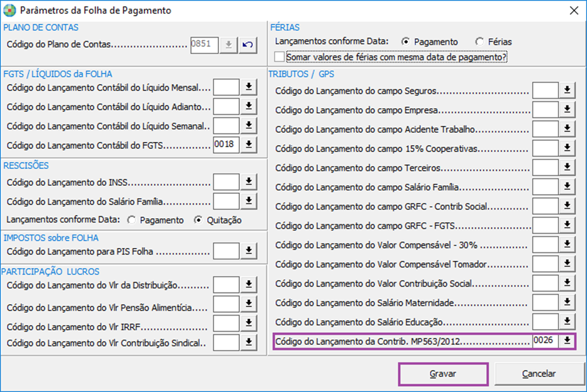Open lookup for campo GRFC - FGTS code
Image resolution: width=587 pixels, height=392 pixels.
click(567, 225)
